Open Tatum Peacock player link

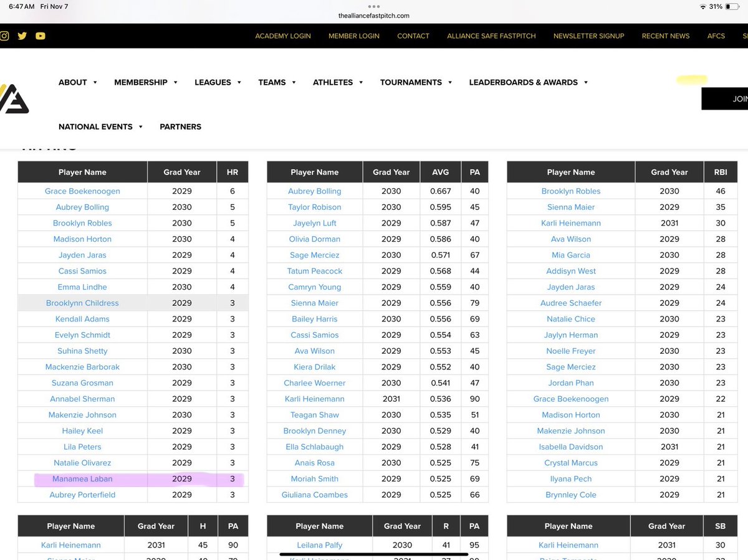(314, 272)
